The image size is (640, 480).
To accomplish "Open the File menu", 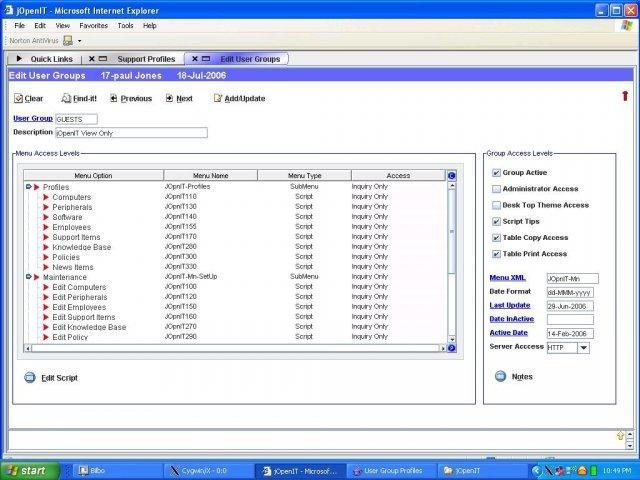I will [x=19, y=25].
